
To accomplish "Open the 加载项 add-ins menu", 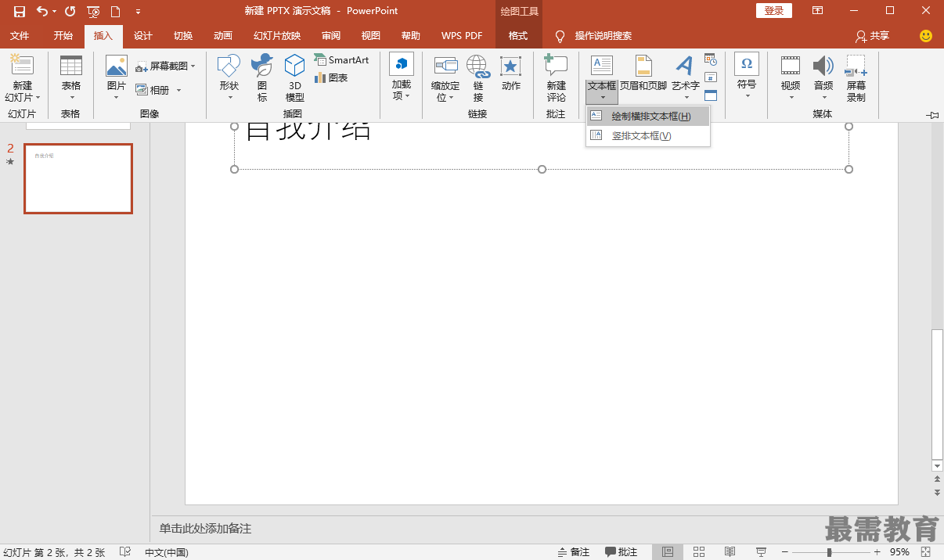I will tap(402, 78).
